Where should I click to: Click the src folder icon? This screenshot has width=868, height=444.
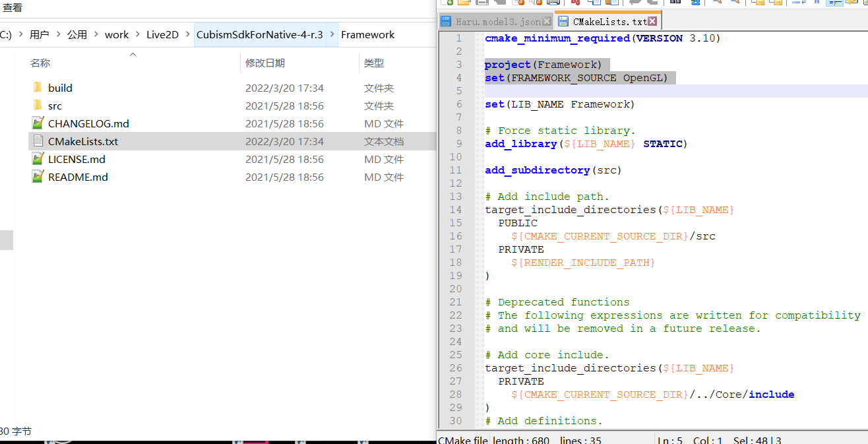coord(38,106)
